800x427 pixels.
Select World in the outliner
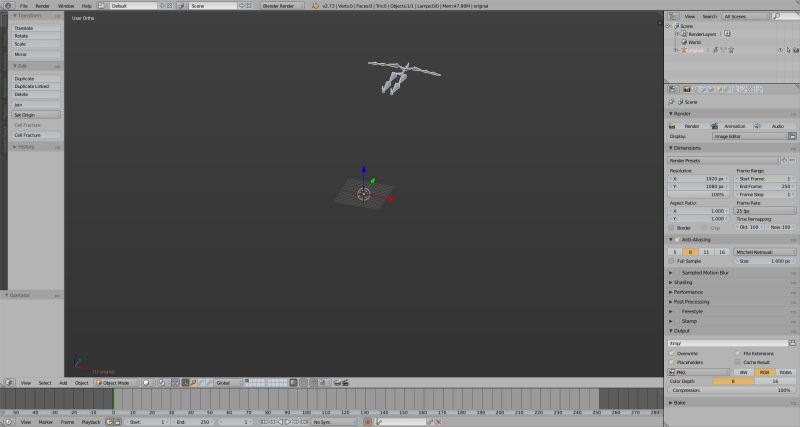click(x=694, y=42)
